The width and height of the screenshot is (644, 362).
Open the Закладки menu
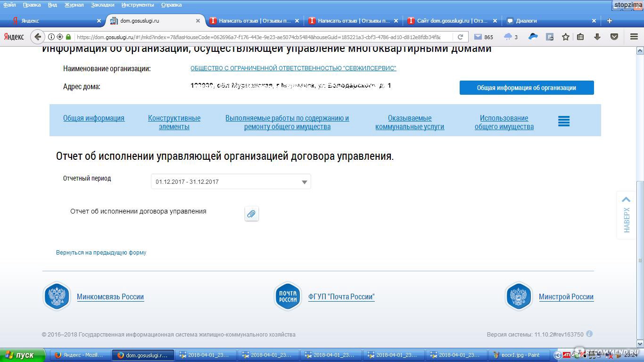(103, 5)
